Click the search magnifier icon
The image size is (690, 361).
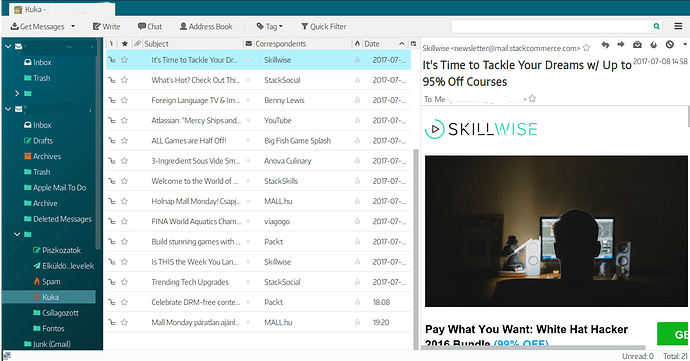pyautogui.click(x=657, y=26)
